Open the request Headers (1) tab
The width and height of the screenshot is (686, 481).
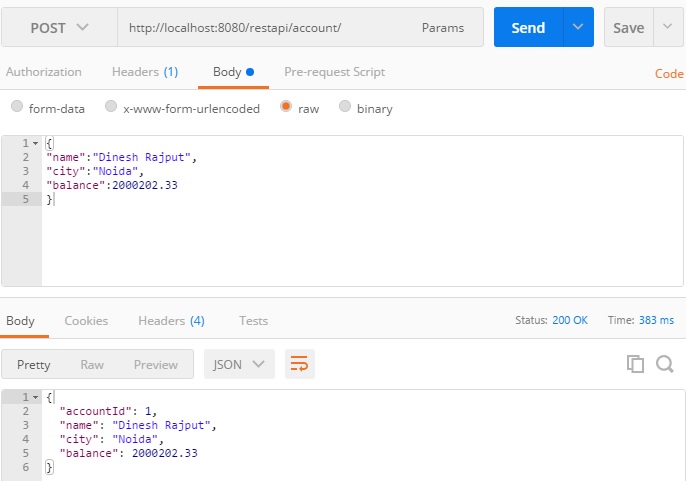pyautogui.click(x=145, y=72)
